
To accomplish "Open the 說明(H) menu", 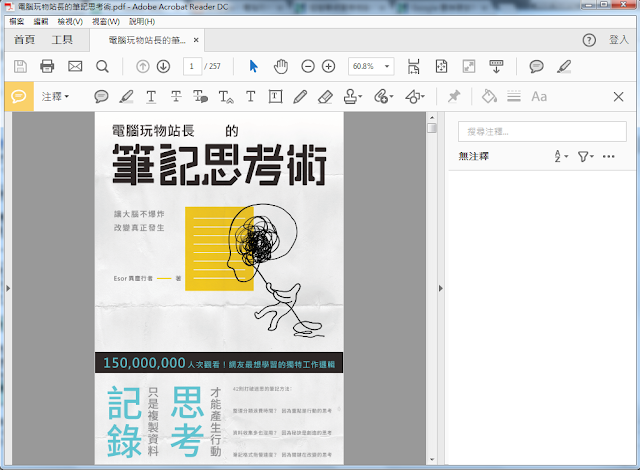I will click(142, 21).
